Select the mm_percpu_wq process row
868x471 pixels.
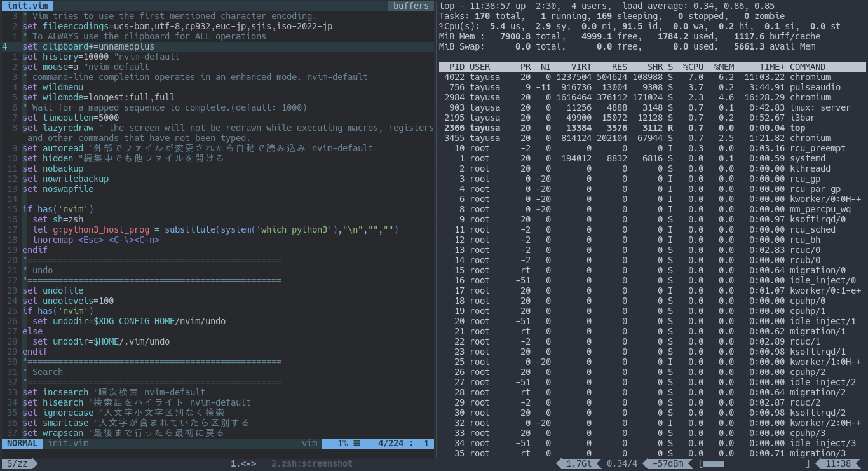coord(652,209)
